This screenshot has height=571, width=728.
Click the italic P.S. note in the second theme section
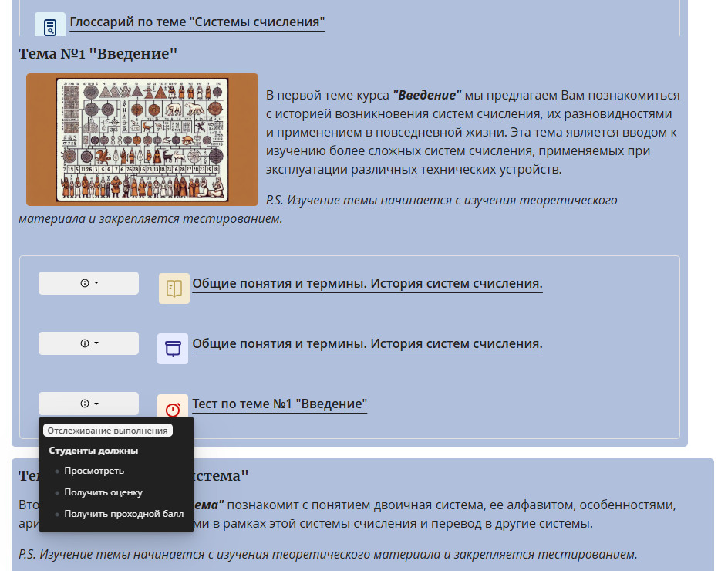(328, 554)
